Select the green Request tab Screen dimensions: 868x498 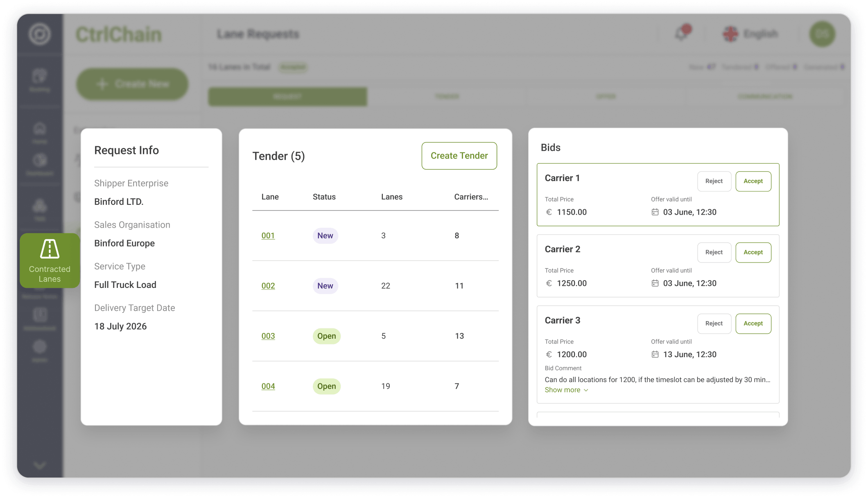coord(287,97)
